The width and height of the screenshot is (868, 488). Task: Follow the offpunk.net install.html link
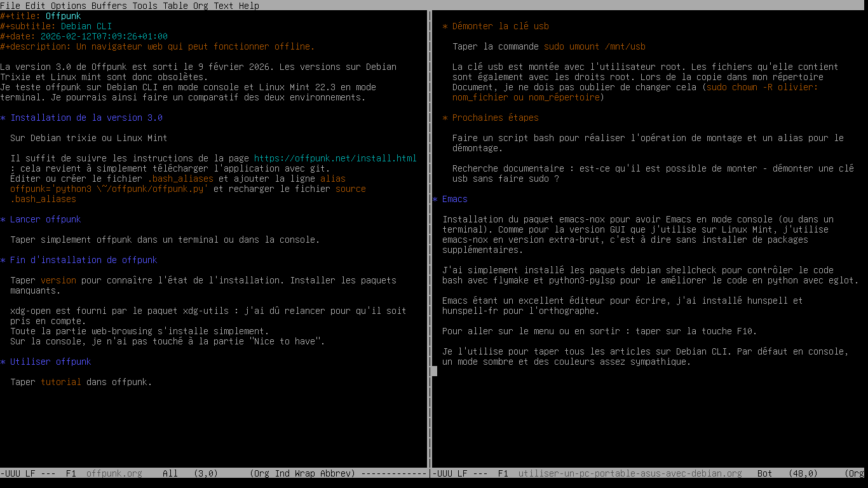pos(335,158)
